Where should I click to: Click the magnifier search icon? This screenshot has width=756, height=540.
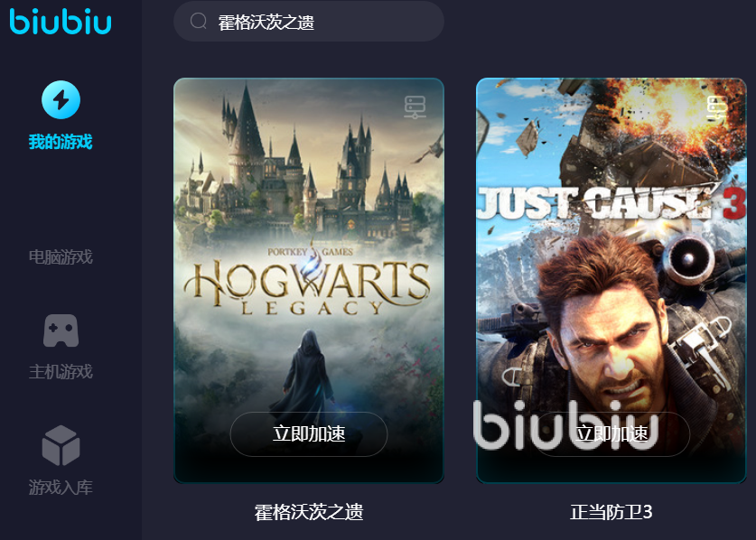[x=198, y=21]
